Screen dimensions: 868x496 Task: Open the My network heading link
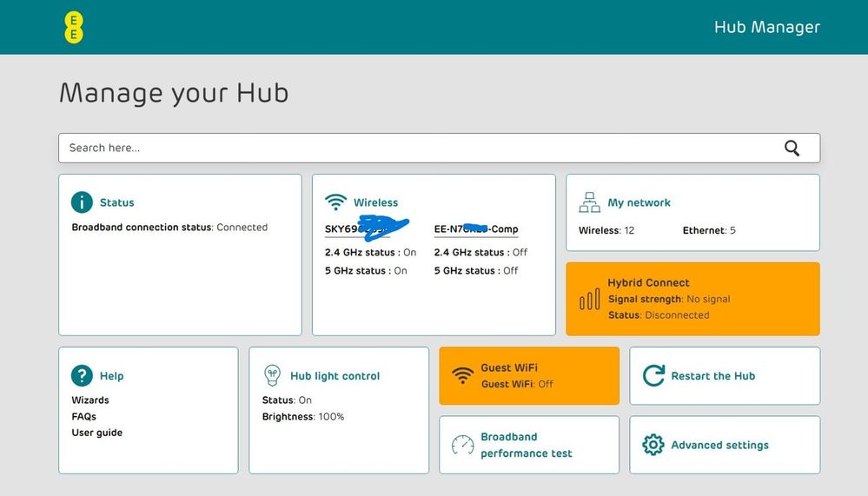pyautogui.click(x=639, y=202)
